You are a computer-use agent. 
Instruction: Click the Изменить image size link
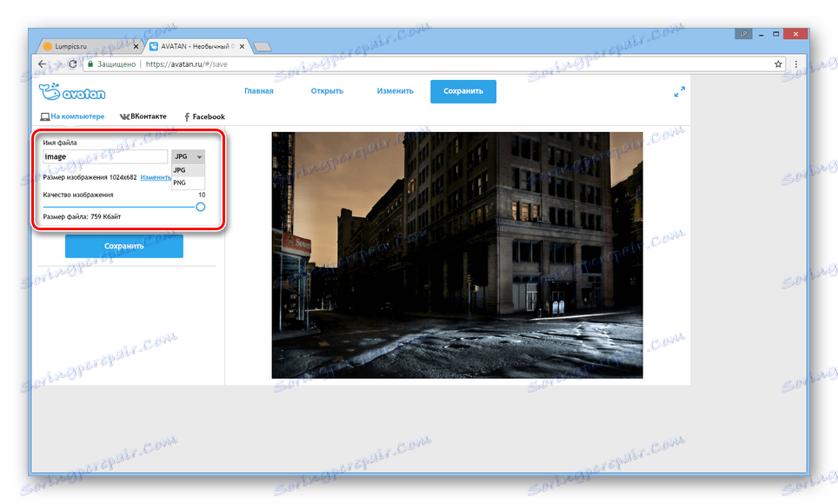[x=156, y=177]
